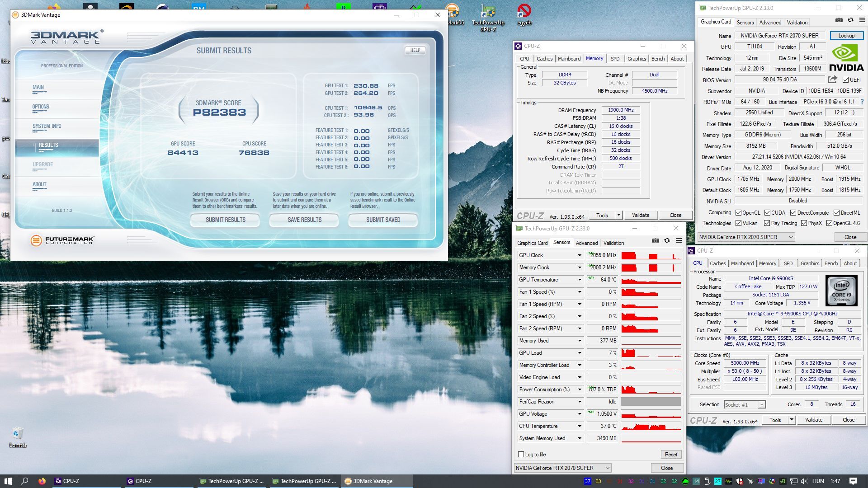
Task: Click the Lookup button in GPU-Z
Action: point(846,36)
